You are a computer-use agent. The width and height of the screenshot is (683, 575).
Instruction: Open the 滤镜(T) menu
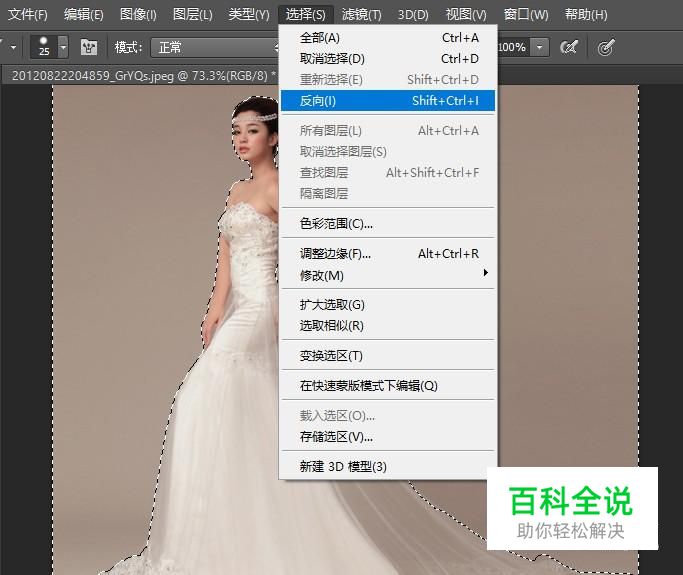361,14
